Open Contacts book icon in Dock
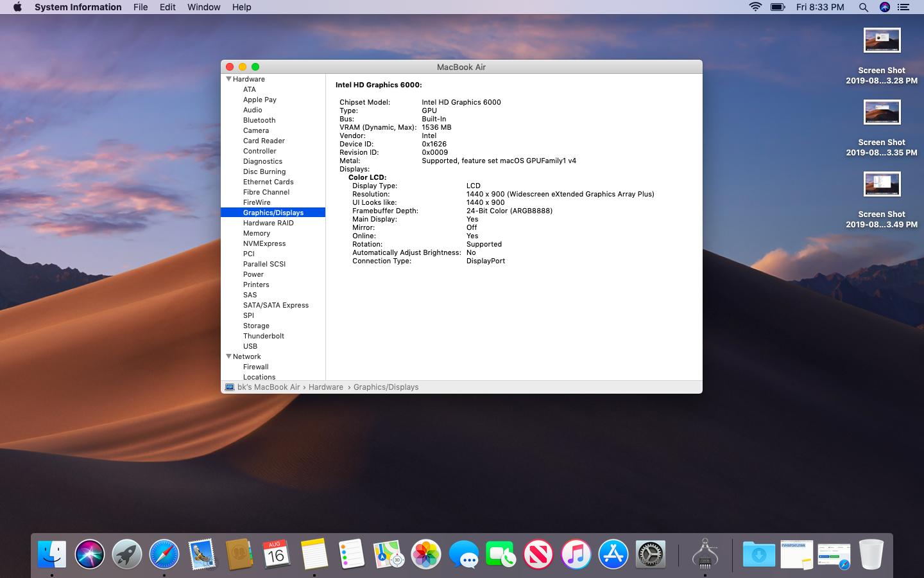Screen dimensions: 924x578 tap(239, 554)
